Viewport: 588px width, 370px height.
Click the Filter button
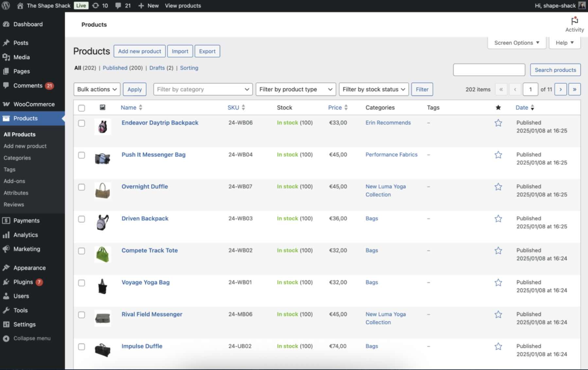point(422,89)
